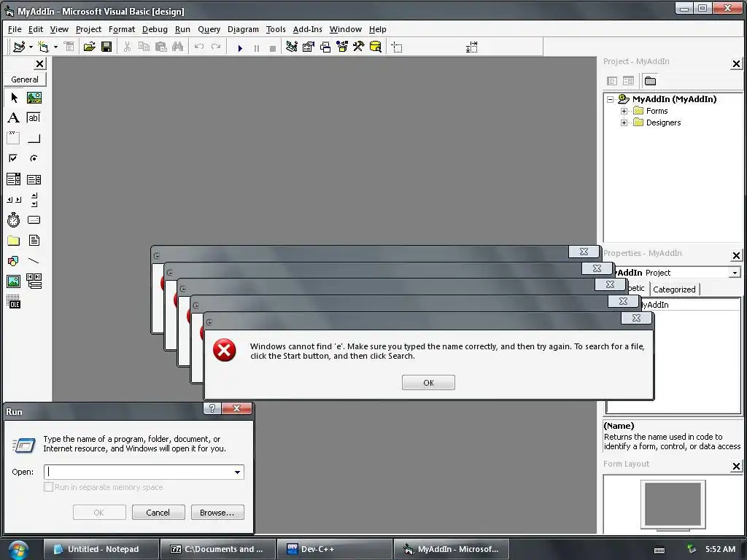Select the TextBox control (abl icon)
The width and height of the screenshot is (747, 560).
(x=34, y=117)
